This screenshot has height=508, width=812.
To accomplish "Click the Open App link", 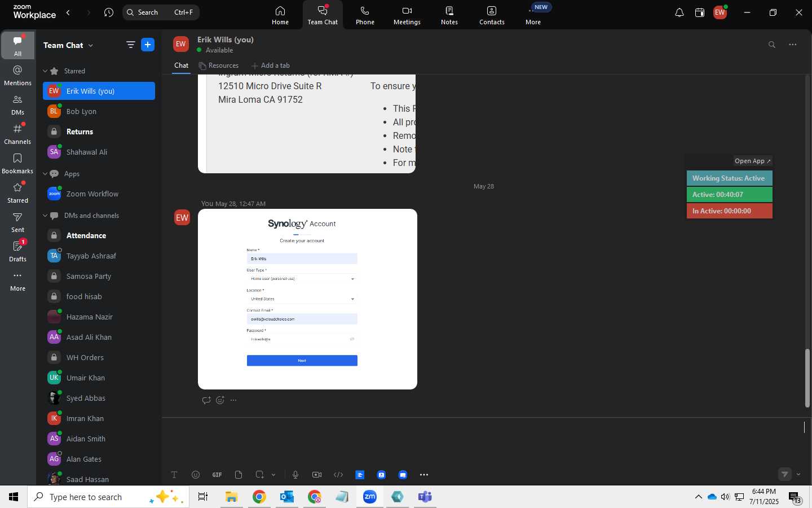I will [752, 161].
